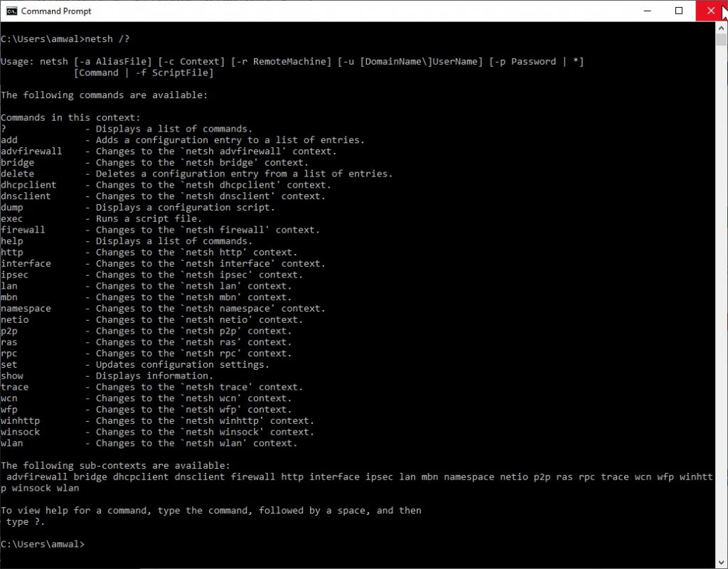Click 'namespace' command name in commands list

click(26, 309)
